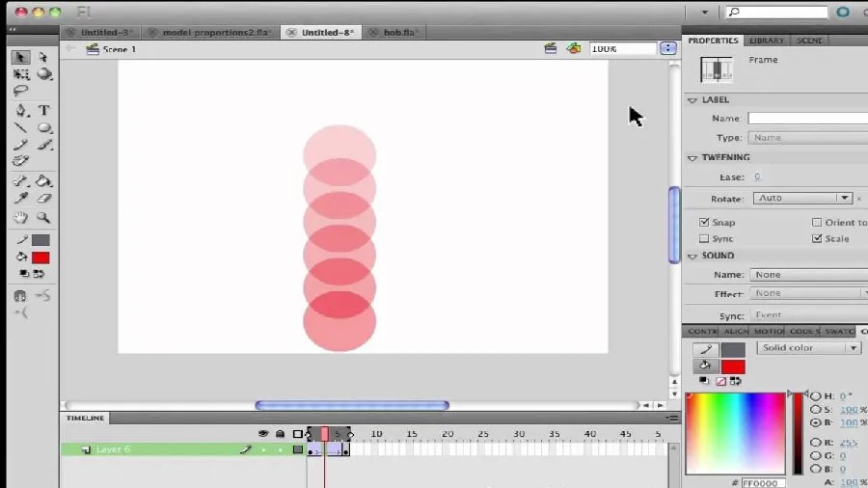Toggle all layers visibility eye icon

pos(263,434)
